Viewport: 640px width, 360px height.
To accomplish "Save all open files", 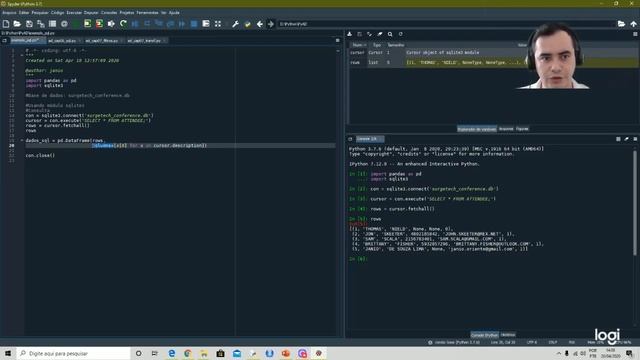I will (41, 24).
